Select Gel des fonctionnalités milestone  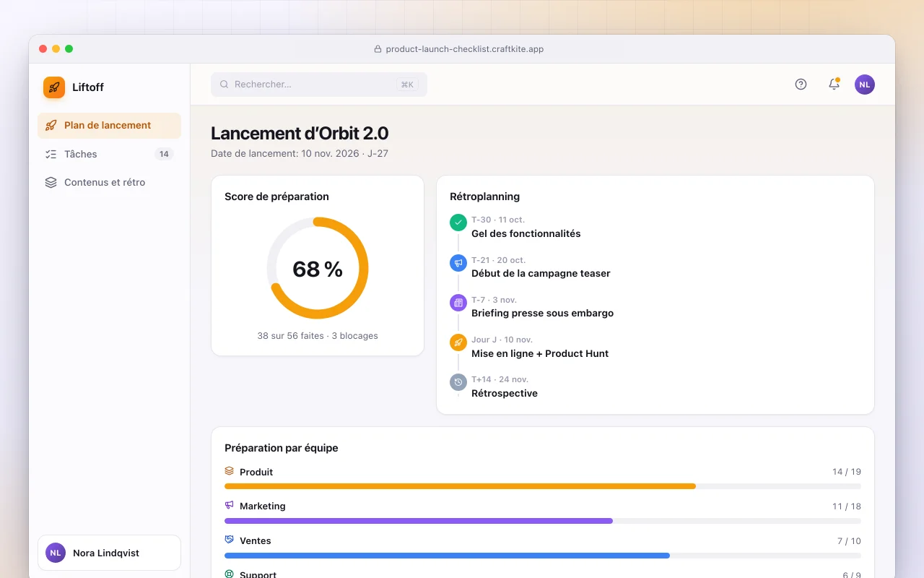click(526, 233)
